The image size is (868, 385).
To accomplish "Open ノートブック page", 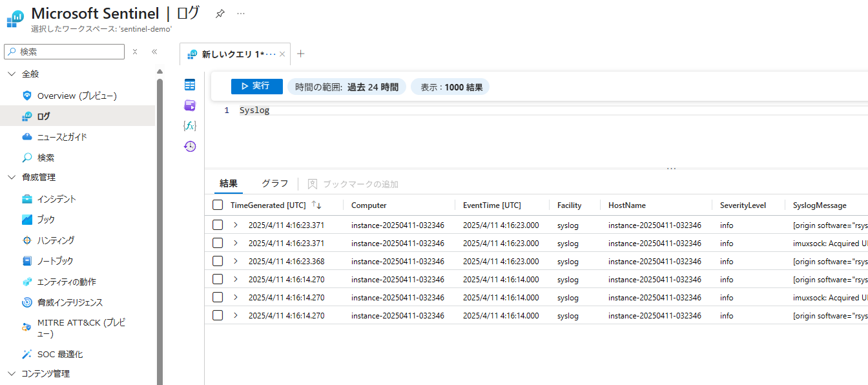I will coord(55,261).
